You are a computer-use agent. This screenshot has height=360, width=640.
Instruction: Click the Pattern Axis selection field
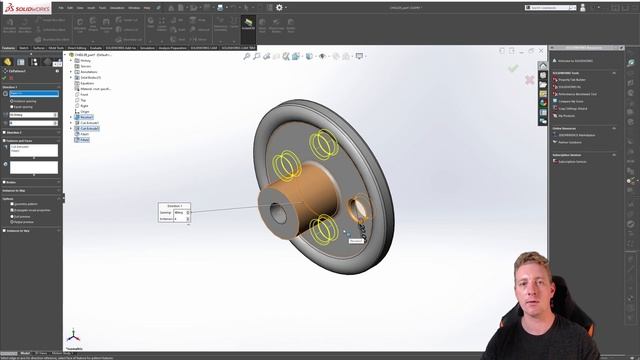click(34, 93)
